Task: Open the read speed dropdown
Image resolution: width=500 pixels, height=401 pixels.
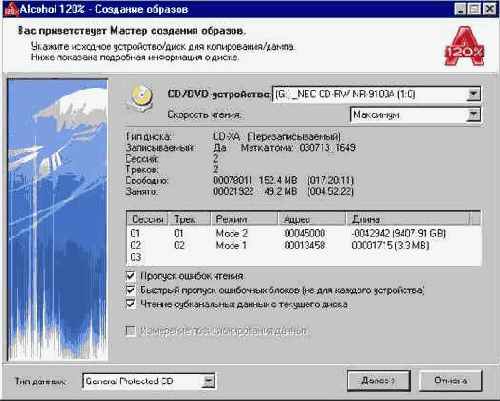Action: coord(473,115)
